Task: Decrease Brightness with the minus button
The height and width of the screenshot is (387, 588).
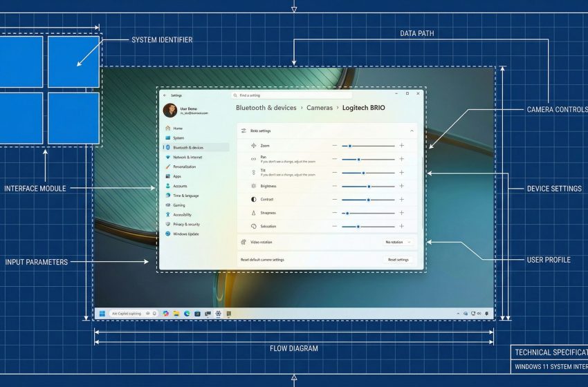Action: pos(335,186)
